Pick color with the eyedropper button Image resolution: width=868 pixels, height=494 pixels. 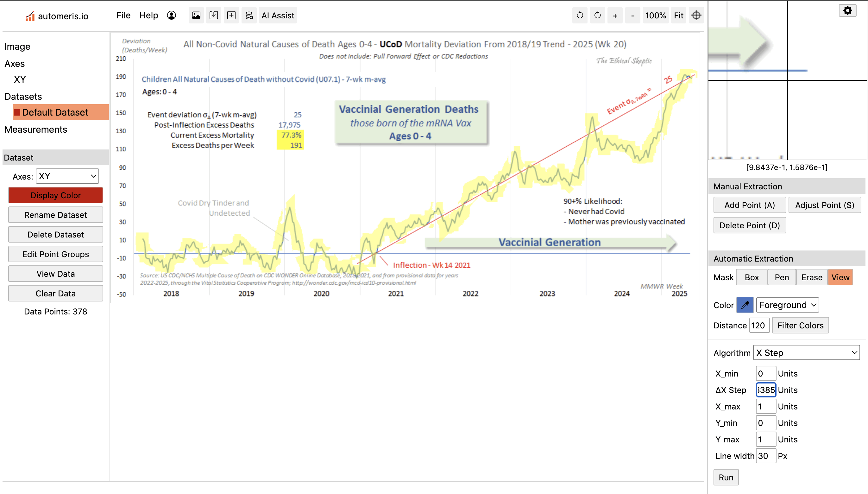[745, 305]
